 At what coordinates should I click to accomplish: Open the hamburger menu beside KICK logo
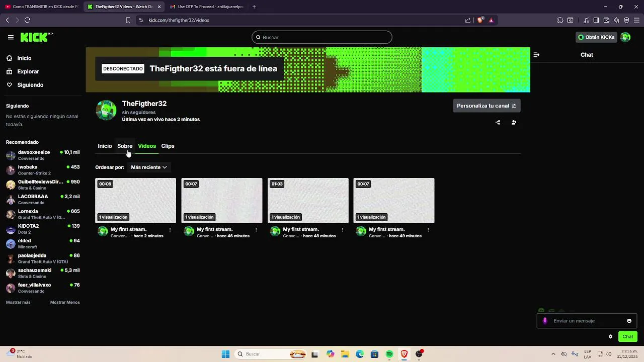tap(11, 37)
